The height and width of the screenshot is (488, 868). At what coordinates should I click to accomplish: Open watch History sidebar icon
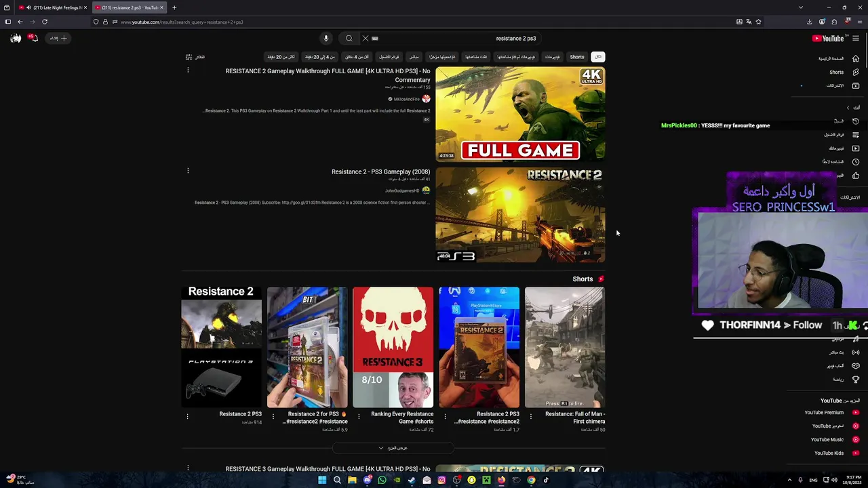click(856, 121)
